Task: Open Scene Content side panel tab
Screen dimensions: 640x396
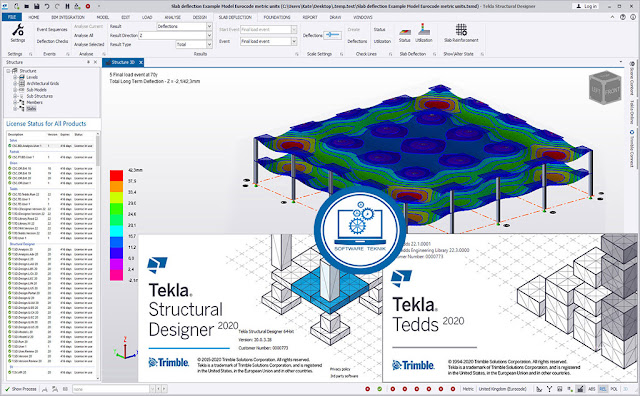Action: click(632, 78)
